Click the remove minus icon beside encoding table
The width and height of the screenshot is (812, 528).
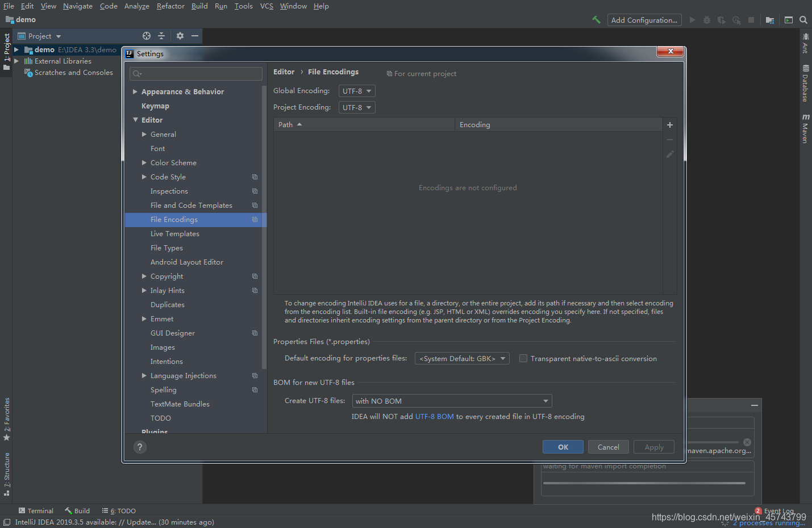point(670,140)
